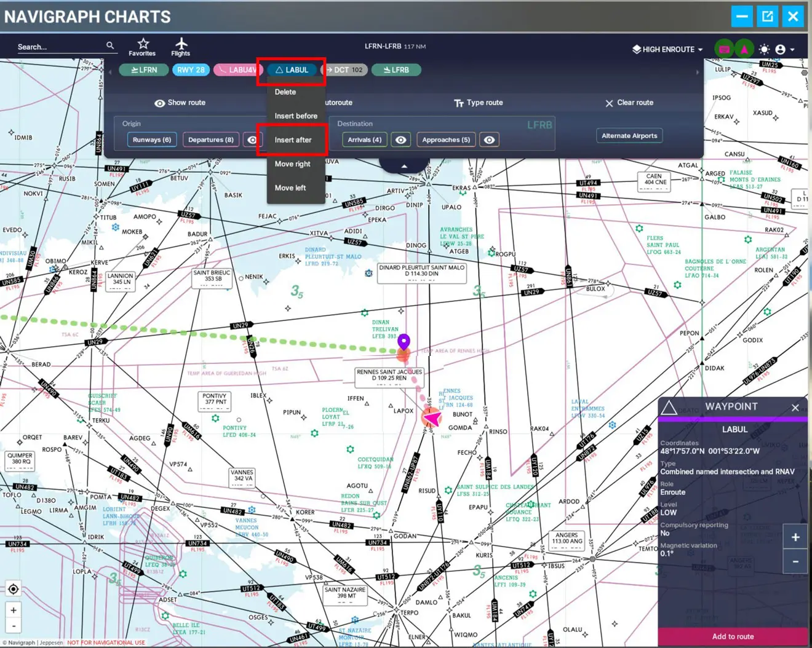Image resolution: width=812 pixels, height=648 pixels.
Task: Expand the account dropdown arrow
Action: (x=792, y=50)
